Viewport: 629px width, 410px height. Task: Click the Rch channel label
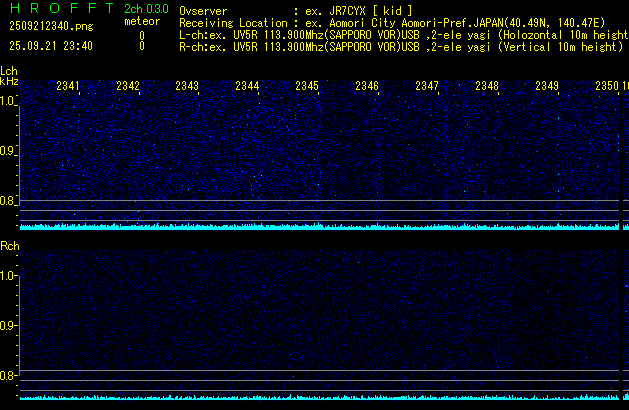coord(9,245)
